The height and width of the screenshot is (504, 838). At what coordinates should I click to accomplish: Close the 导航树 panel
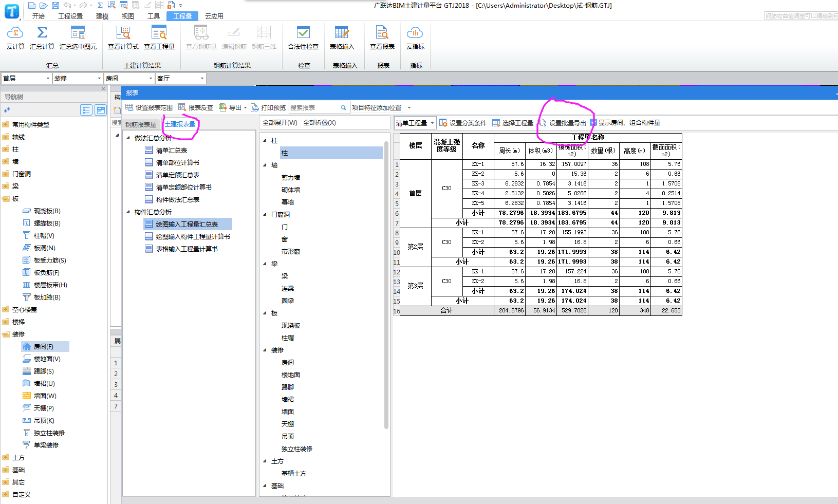(x=103, y=89)
